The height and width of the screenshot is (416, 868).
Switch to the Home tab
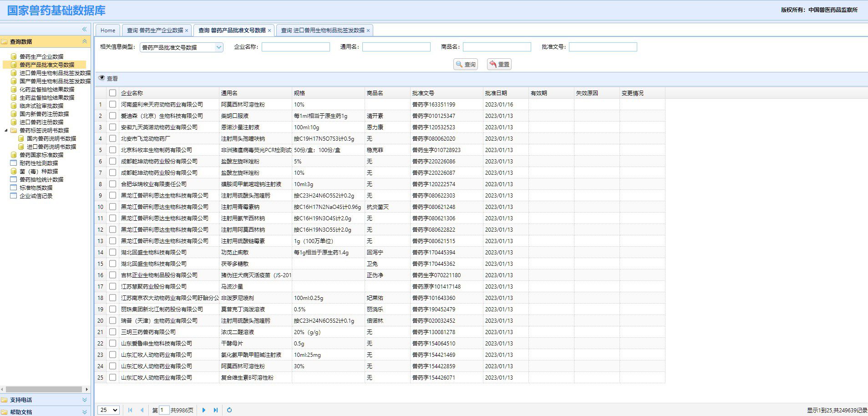point(108,30)
